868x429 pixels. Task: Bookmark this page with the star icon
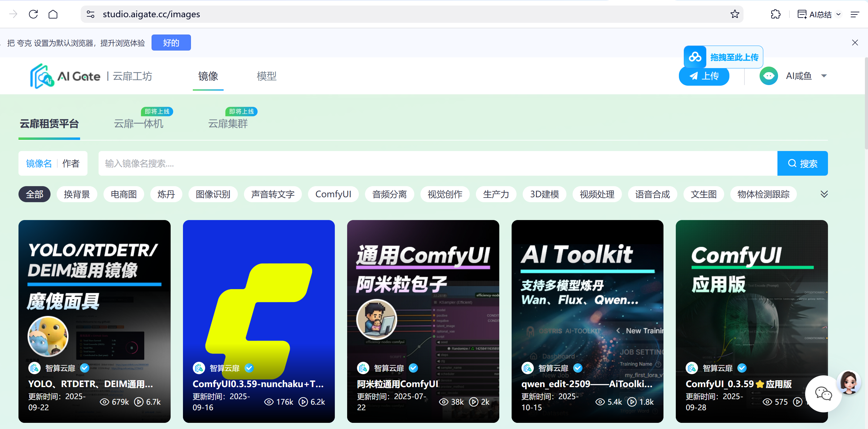click(735, 14)
